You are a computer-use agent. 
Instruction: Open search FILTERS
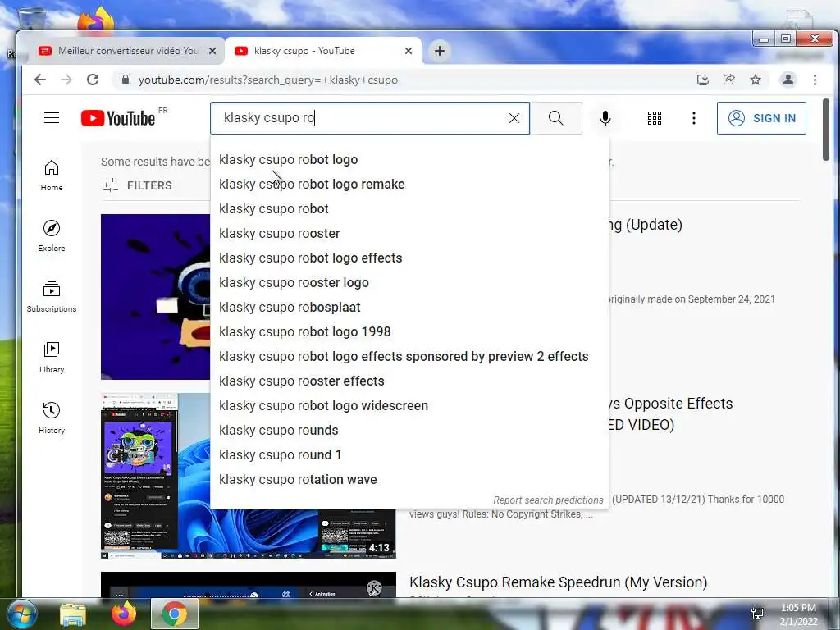[x=138, y=185]
